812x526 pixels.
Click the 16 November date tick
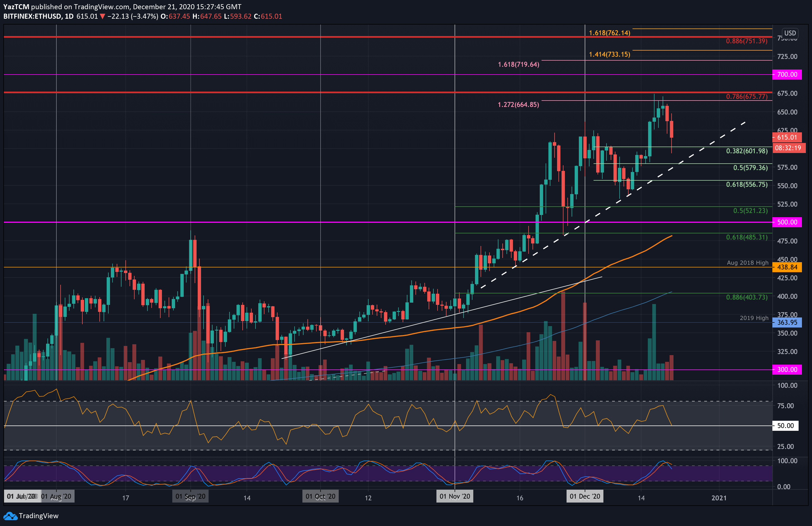pyautogui.click(x=520, y=498)
